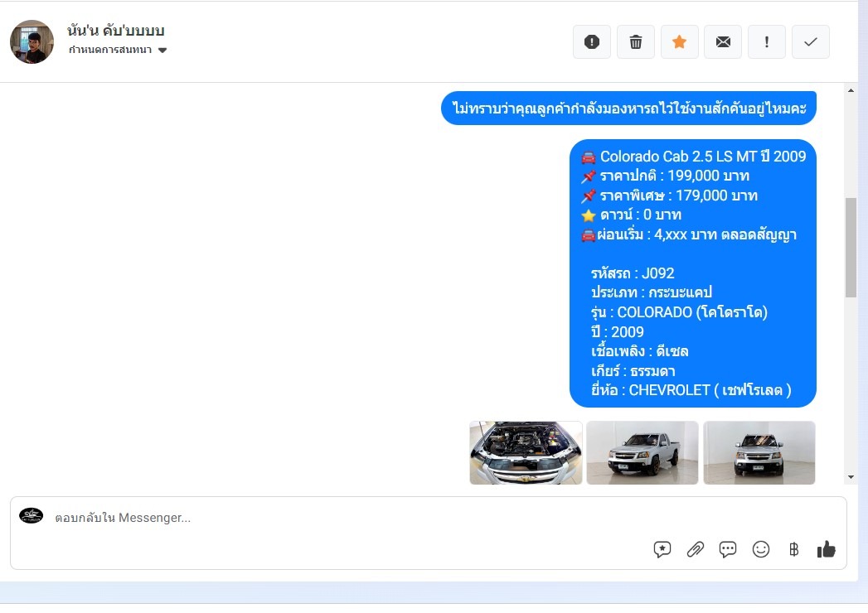Click the ราคาพิเศษ : 179,000 บาท line
Screen dimensions: 868x613
click(669, 195)
